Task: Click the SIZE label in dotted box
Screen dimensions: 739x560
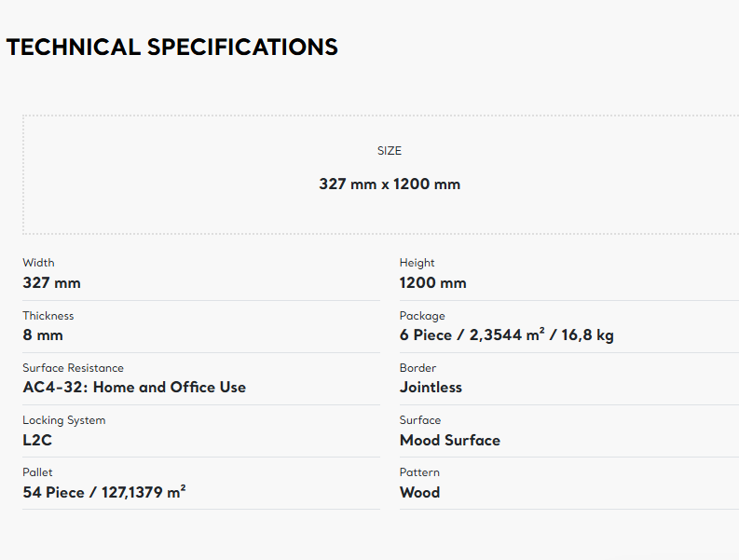Action: [x=390, y=151]
